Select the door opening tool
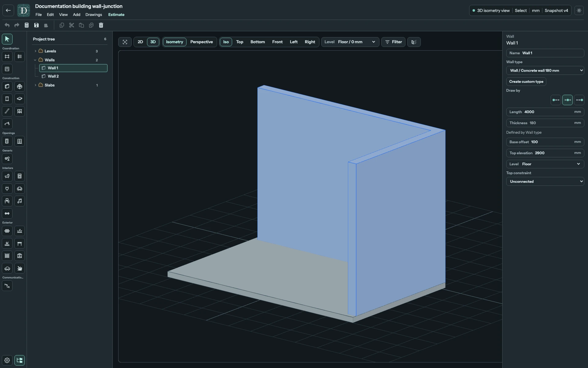 point(7,141)
